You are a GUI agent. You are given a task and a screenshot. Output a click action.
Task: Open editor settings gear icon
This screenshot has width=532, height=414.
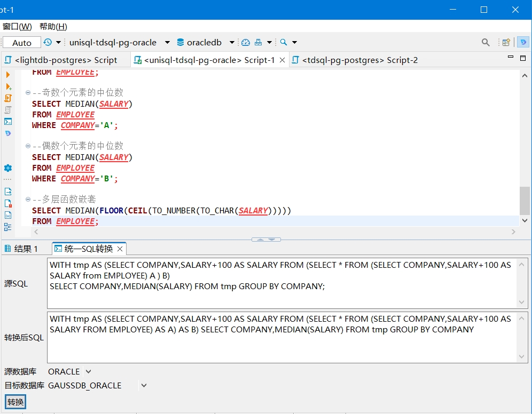[x=8, y=168]
